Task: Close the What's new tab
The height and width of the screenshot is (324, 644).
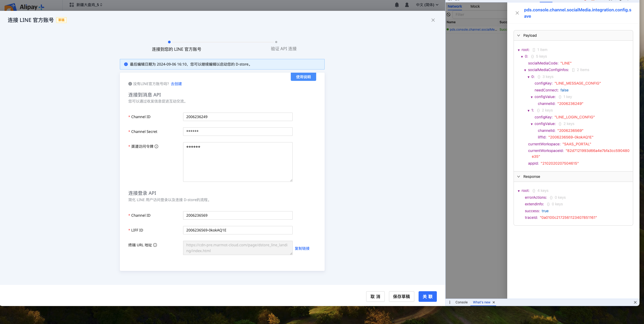Action: (x=494, y=302)
